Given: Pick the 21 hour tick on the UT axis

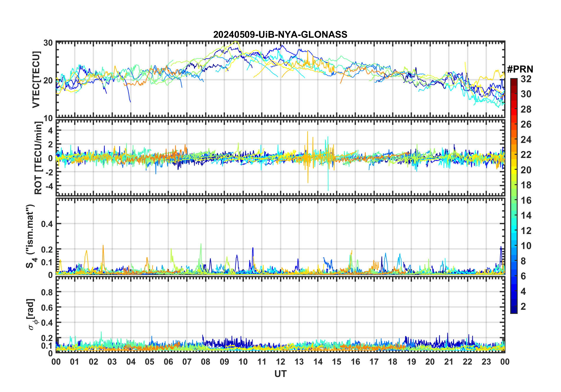Looking at the screenshot, I should point(449,362).
